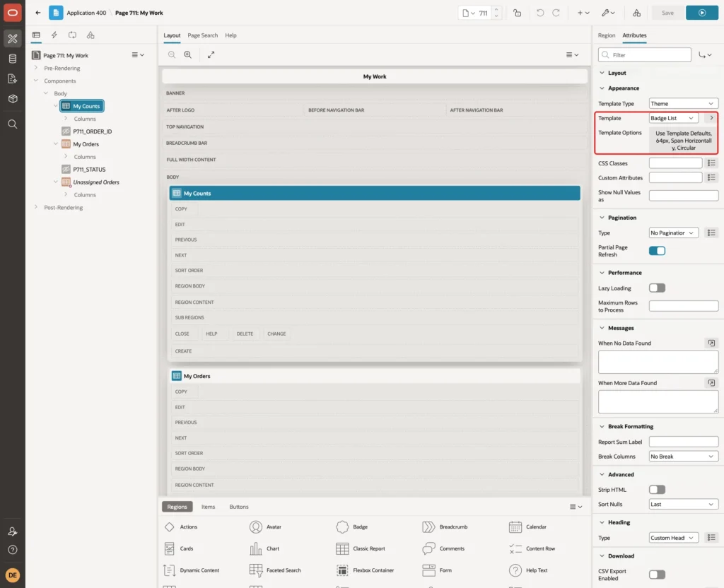Open the help question mark icon

[x=13, y=550]
